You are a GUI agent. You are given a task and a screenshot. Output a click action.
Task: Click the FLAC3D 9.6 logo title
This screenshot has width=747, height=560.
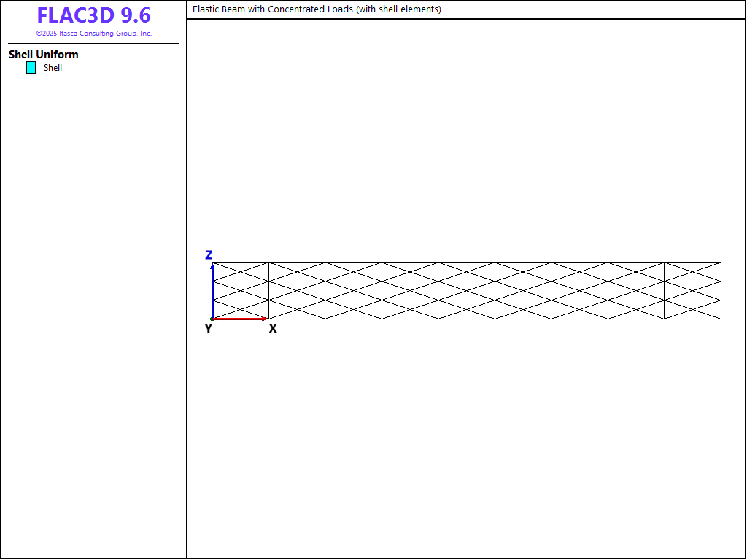[x=93, y=15]
